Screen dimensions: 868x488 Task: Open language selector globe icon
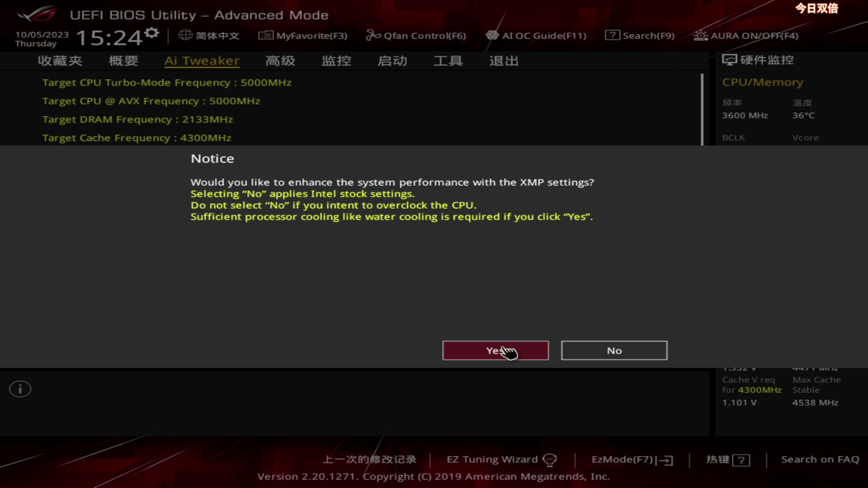pos(185,35)
